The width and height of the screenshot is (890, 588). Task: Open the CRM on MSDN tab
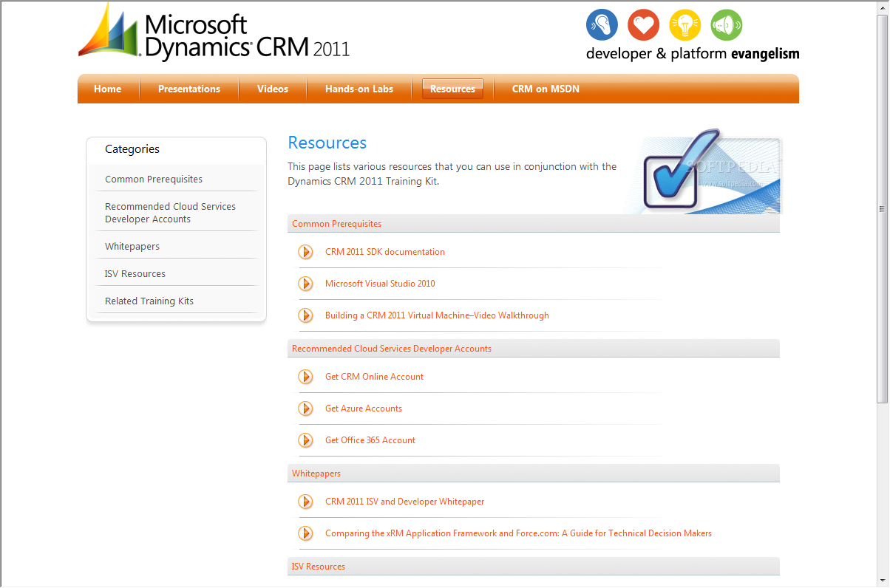[546, 89]
